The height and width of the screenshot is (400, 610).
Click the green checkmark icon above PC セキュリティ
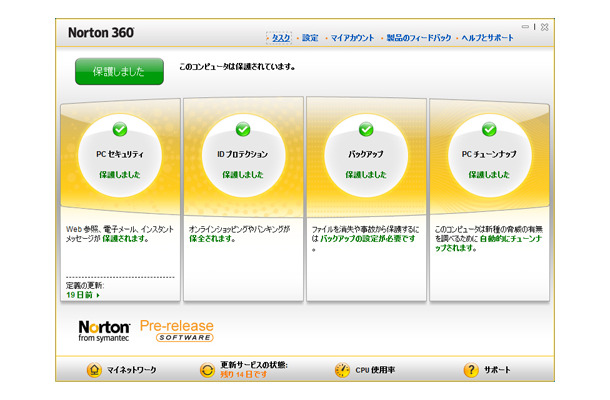pyautogui.click(x=120, y=129)
